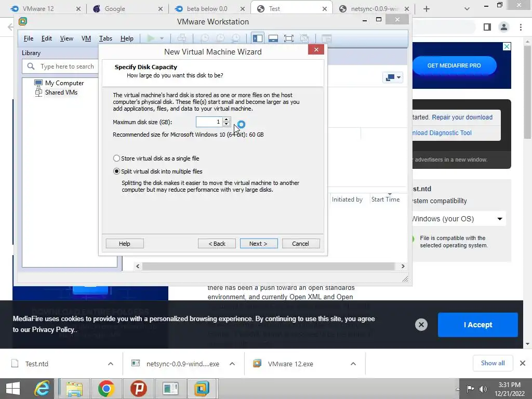Increase disk size with spinner up arrow
This screenshot has height=399, width=532.
click(227, 119)
